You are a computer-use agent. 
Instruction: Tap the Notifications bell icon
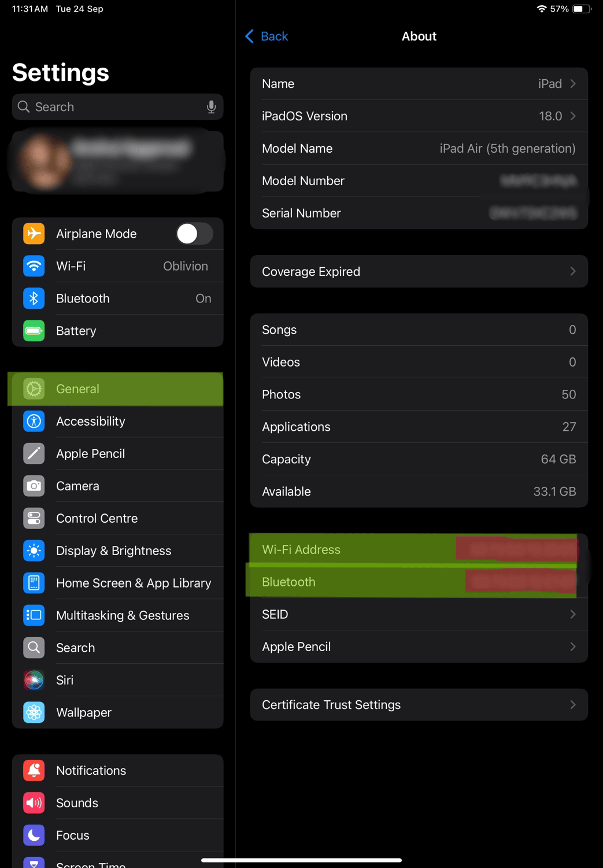34,770
